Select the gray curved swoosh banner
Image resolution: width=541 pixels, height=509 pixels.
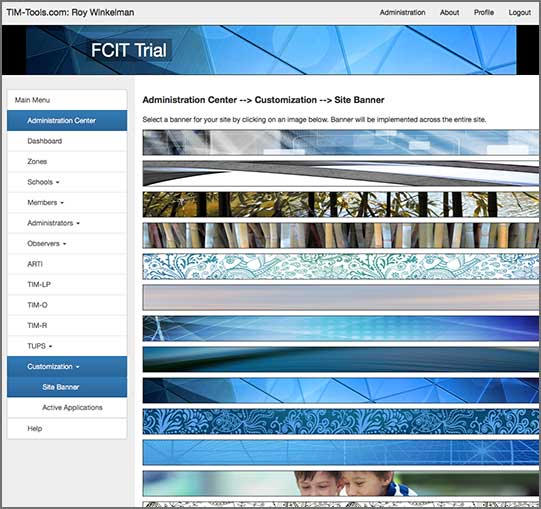341,174
